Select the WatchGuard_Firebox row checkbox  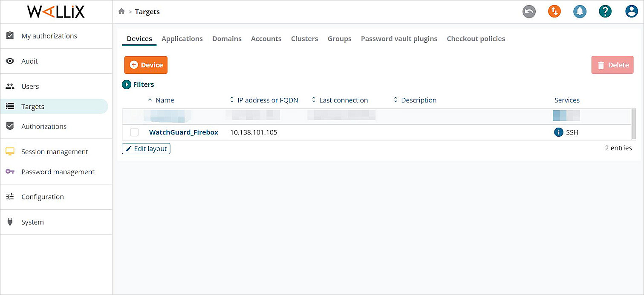tap(134, 132)
